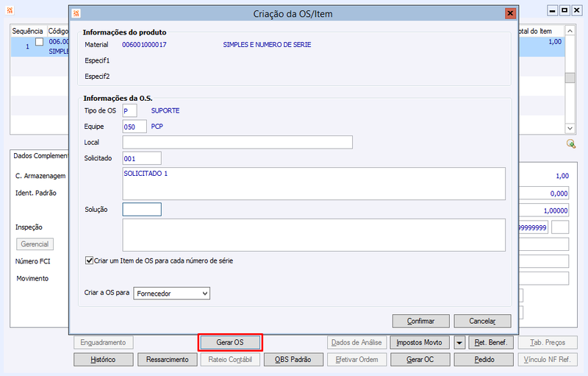Click the Ressarcimento button

(x=168, y=360)
